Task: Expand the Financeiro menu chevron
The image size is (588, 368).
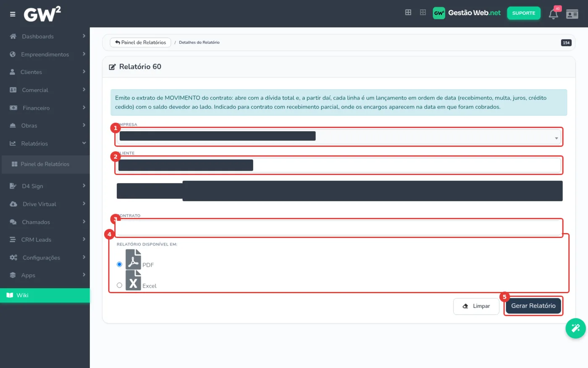Action: coord(84,108)
